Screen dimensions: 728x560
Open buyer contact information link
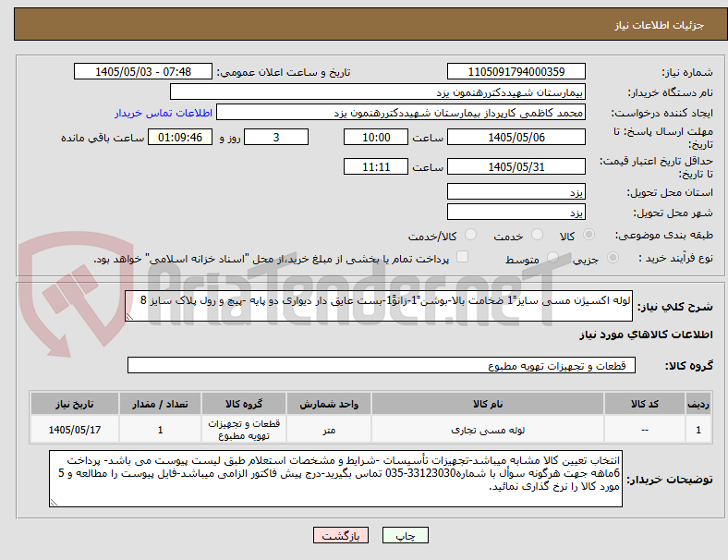click(x=164, y=113)
